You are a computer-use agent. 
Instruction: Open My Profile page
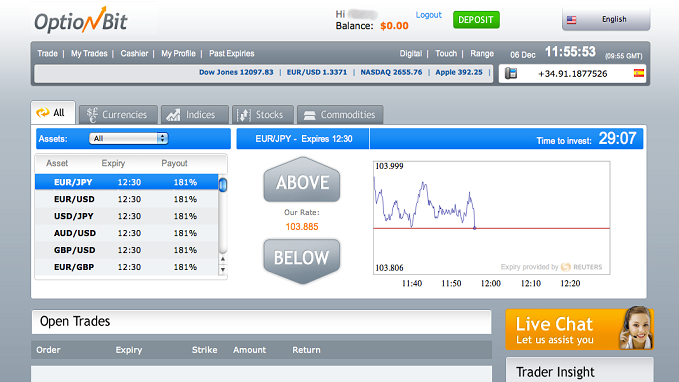pos(178,54)
